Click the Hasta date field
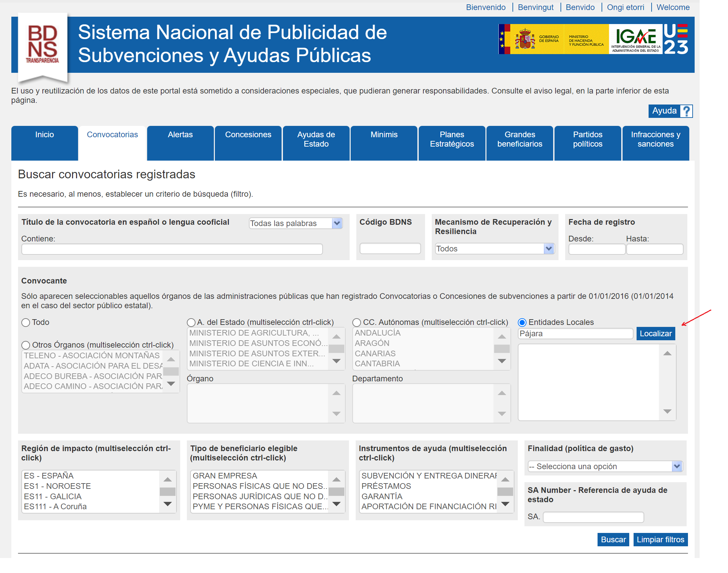Screen dimensions: 728x573 (655, 249)
